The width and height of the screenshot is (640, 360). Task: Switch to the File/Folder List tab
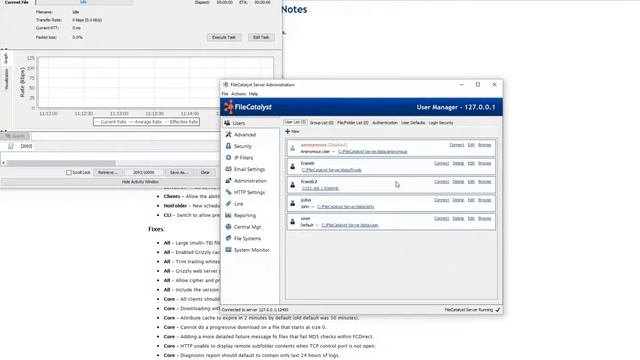click(x=353, y=122)
